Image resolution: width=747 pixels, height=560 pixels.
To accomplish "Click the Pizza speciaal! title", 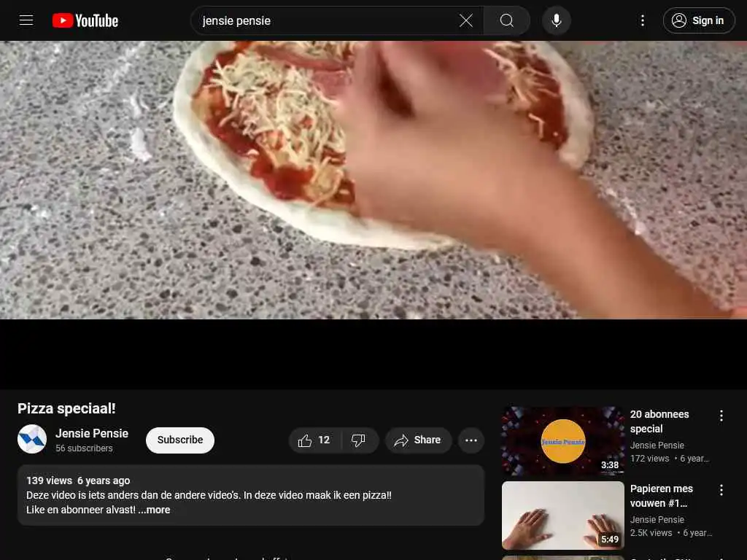I will pos(66,408).
